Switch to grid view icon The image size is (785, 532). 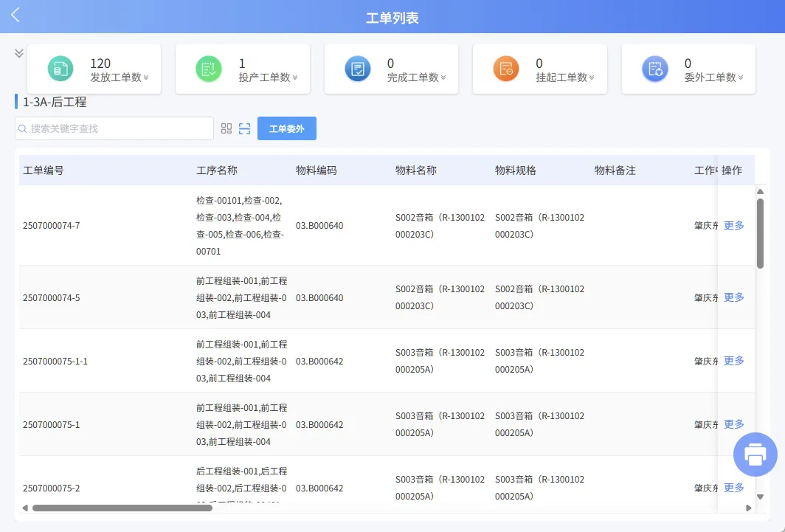pos(226,128)
